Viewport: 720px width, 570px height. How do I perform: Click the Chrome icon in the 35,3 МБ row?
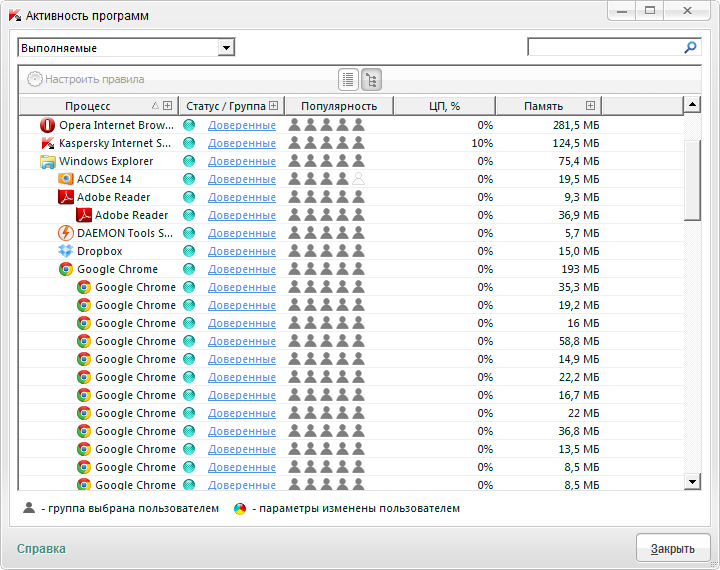point(84,287)
